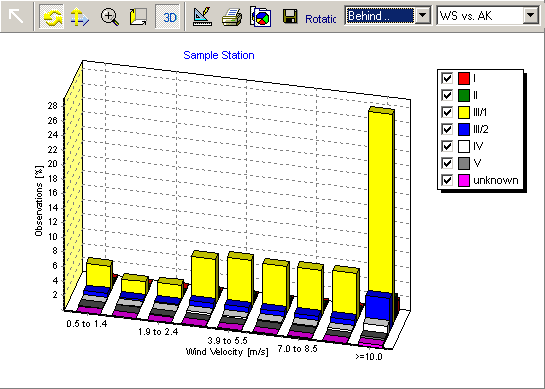Save chart using floppy disk icon

pos(290,16)
